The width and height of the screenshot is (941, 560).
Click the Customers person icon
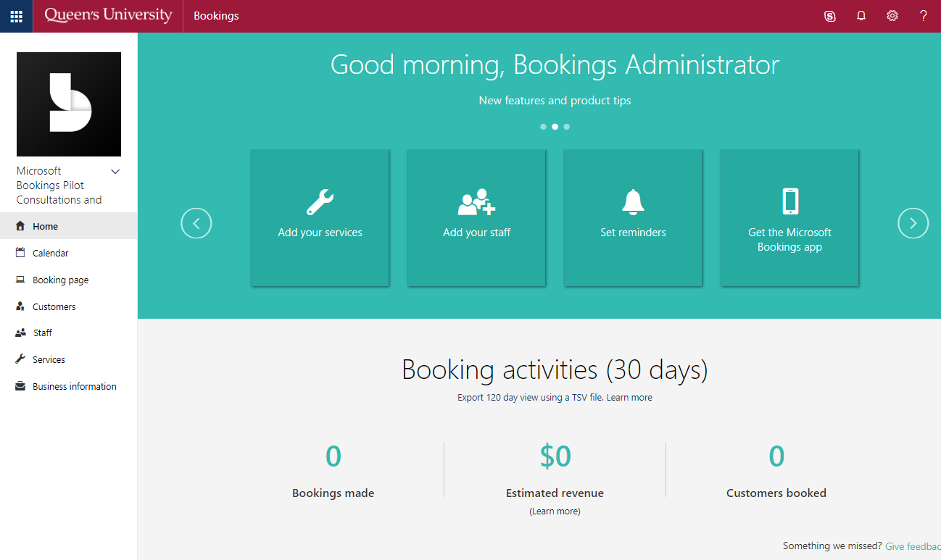point(20,306)
